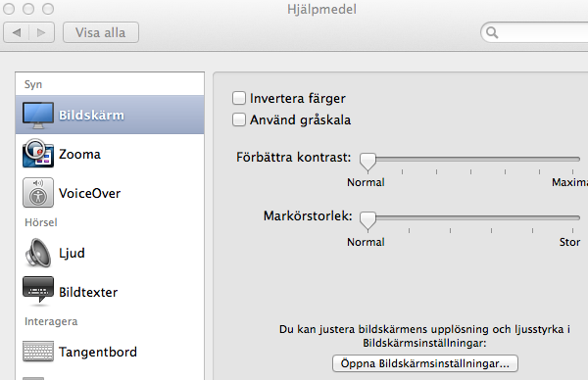Open Bildskärmsinställningar with the button

(x=425, y=363)
